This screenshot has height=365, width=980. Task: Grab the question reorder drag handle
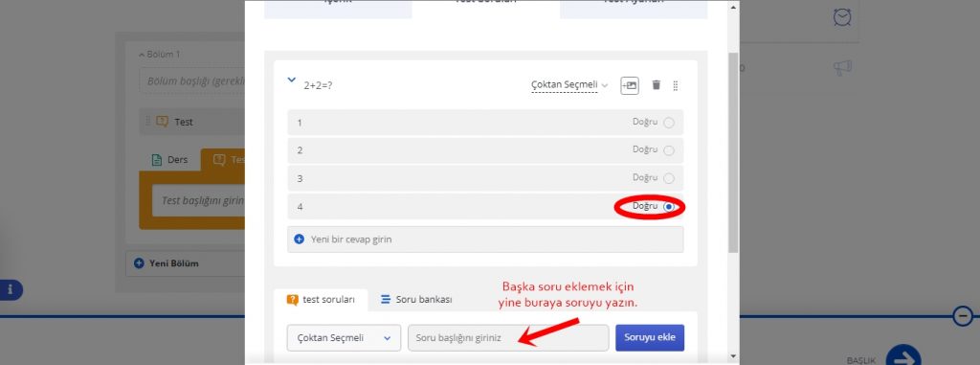pos(676,86)
